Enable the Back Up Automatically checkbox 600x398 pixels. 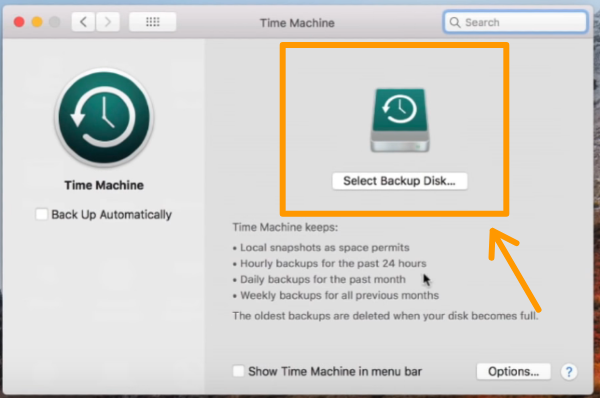[41, 214]
